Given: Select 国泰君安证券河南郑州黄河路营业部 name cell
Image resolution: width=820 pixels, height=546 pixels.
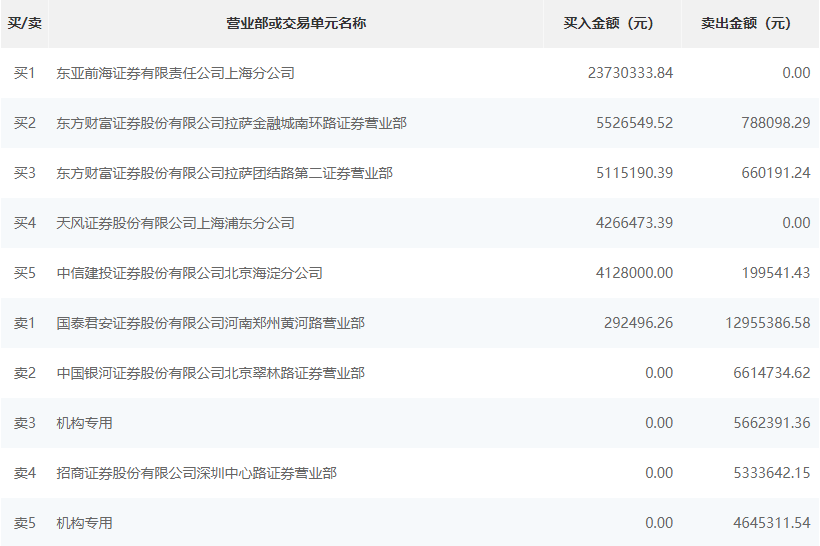Looking at the screenshot, I should (211, 323).
